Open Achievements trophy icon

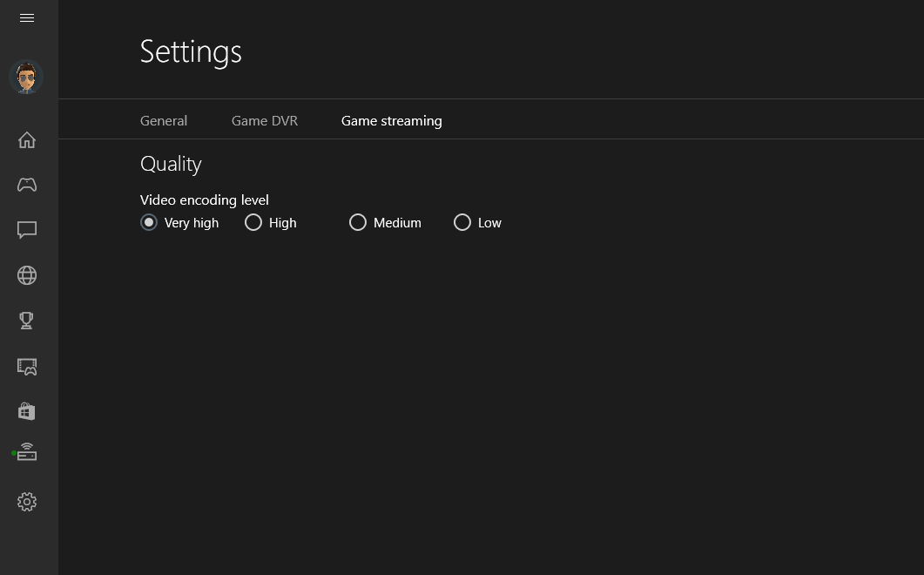[26, 321]
